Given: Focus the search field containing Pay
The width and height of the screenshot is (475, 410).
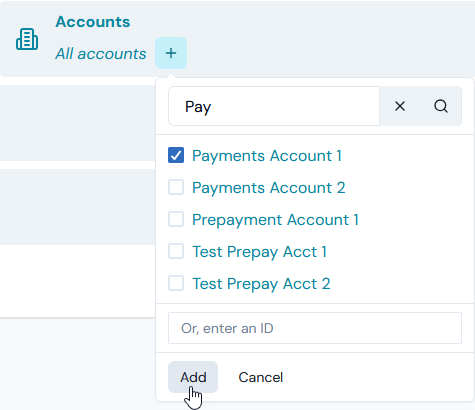Looking at the screenshot, I should 274,106.
